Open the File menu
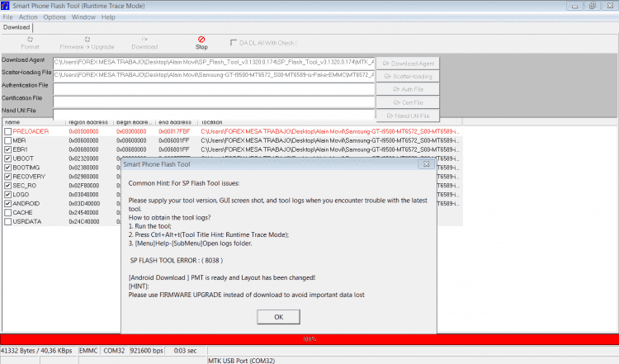This screenshot has width=619, height=364. point(8,17)
